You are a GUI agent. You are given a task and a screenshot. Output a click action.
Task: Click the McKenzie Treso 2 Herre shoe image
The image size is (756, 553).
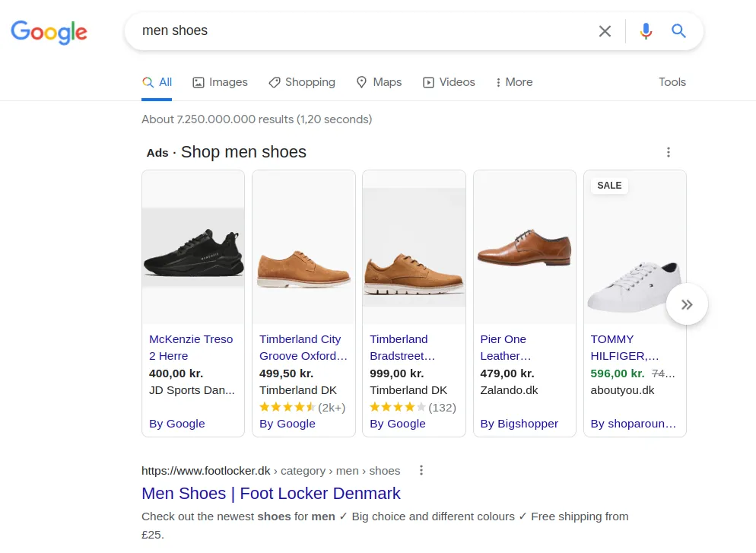coord(192,247)
